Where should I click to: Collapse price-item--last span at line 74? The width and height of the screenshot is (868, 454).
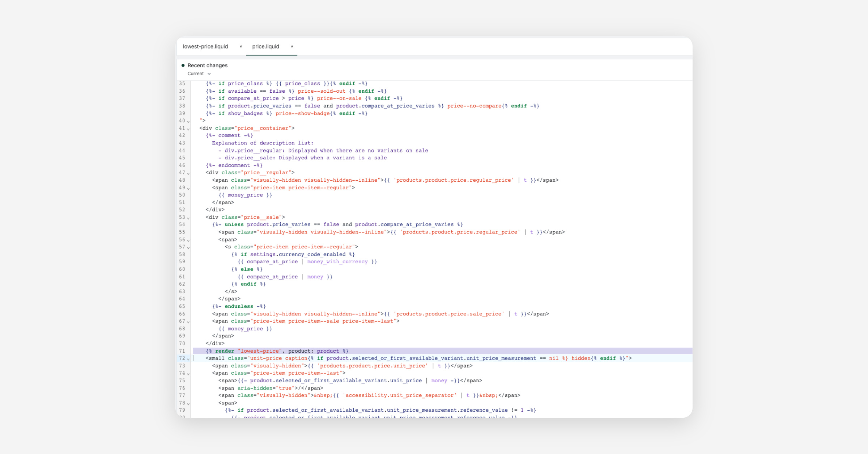pyautogui.click(x=188, y=374)
